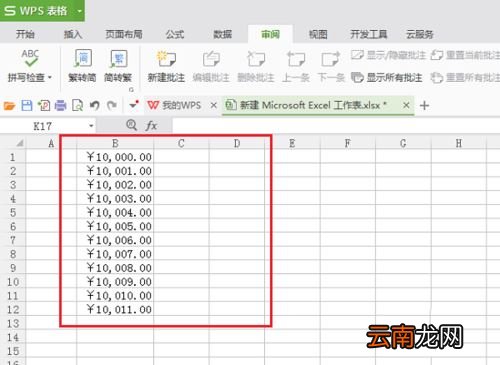Click into the formula bar input
Viewport: 500px width, 365px height.
[336, 126]
